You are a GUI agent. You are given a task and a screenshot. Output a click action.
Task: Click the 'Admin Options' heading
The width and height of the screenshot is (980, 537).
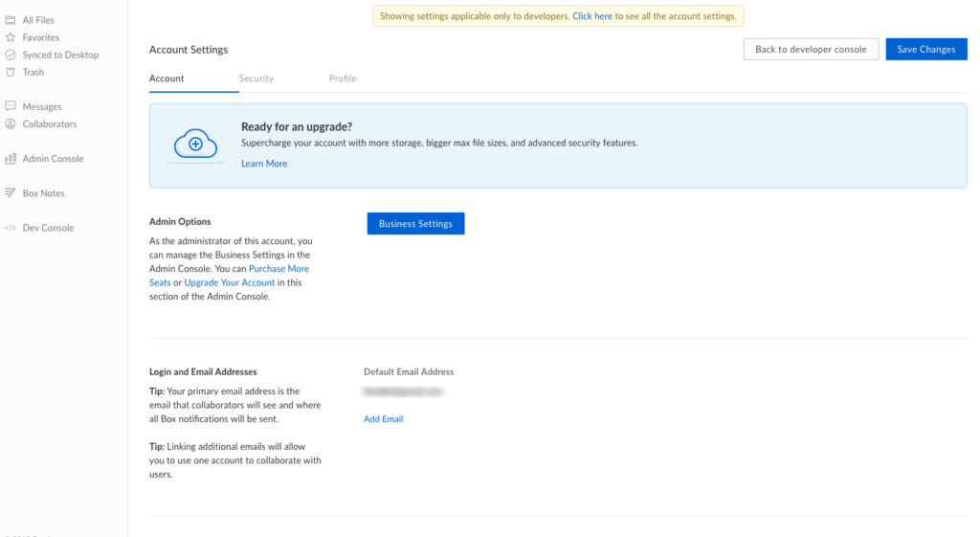pos(180,221)
